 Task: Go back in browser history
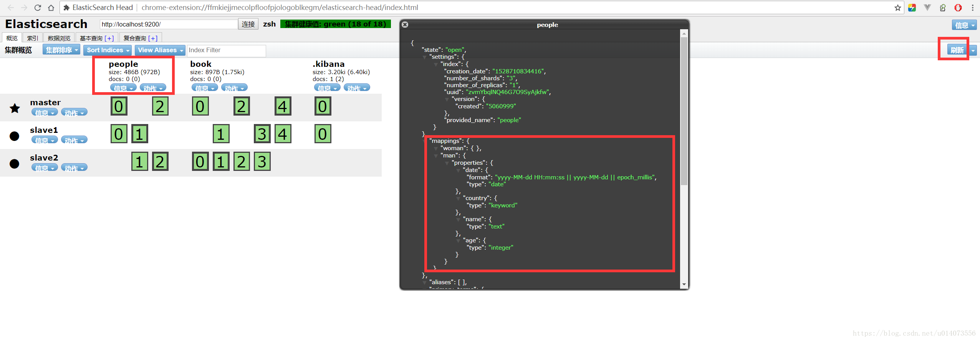pyautogui.click(x=11, y=8)
